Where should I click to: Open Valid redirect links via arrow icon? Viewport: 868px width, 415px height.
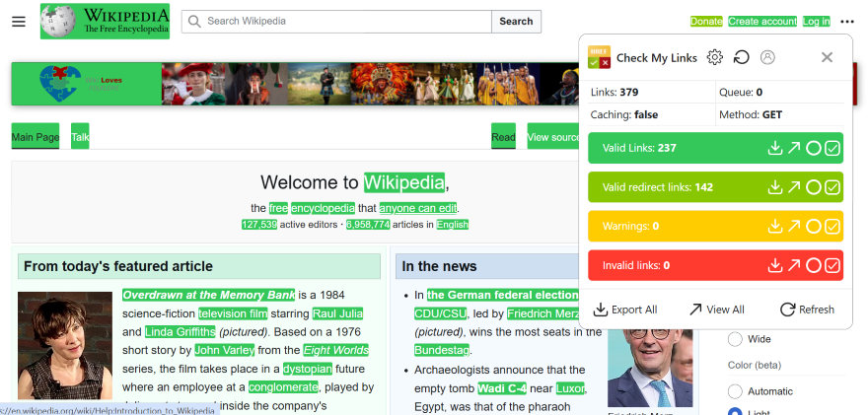coord(794,187)
